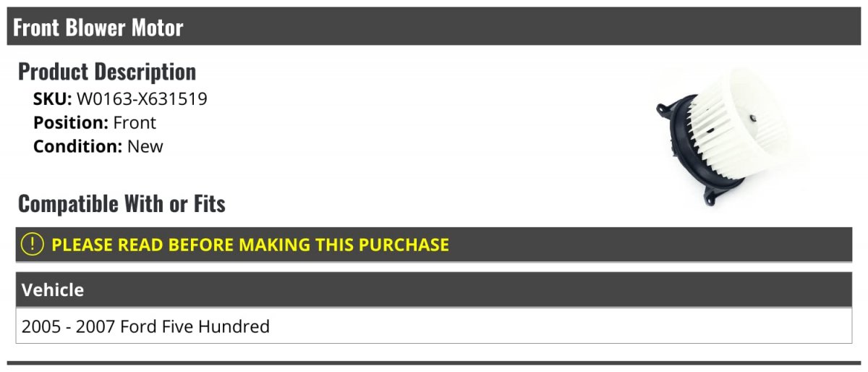Screen dimensions: 868x372
Task: Select the SKU number W0163-X631519
Action: click(142, 100)
